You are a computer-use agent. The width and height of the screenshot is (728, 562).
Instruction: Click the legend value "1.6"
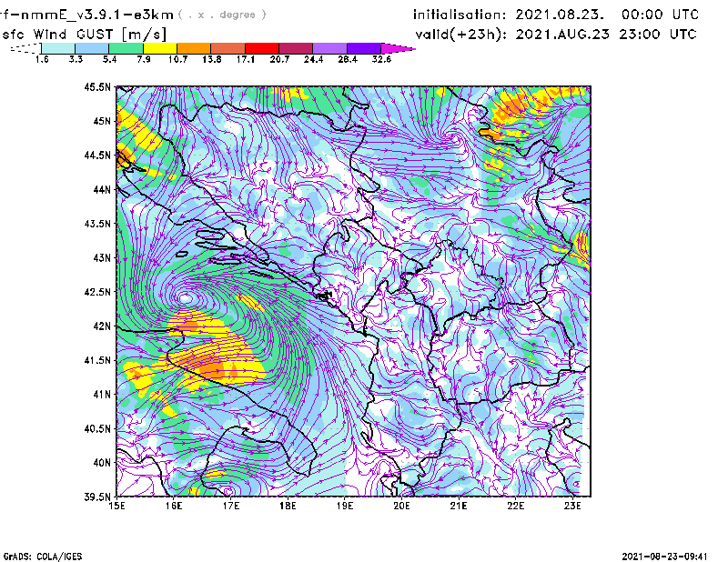(42, 59)
